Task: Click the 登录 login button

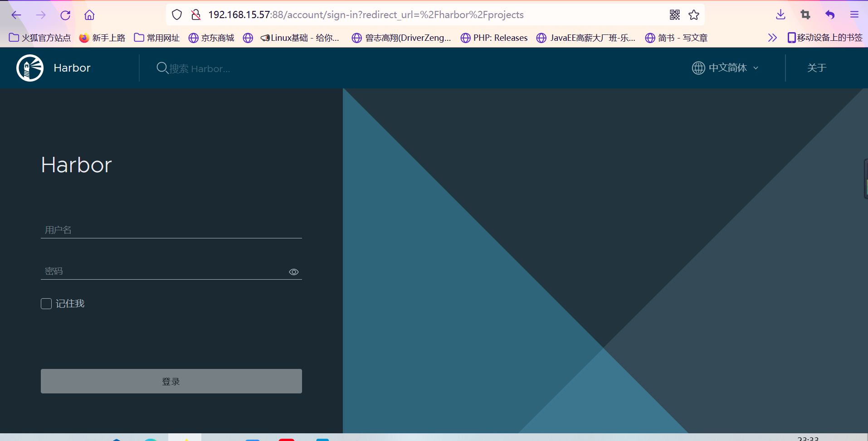Action: 171,381
